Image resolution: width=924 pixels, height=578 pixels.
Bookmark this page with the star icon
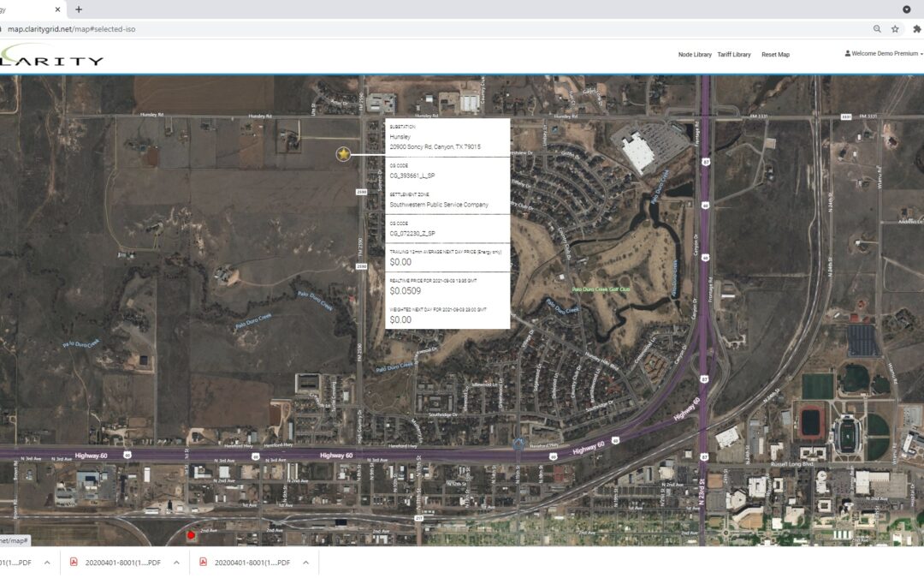[x=895, y=29]
